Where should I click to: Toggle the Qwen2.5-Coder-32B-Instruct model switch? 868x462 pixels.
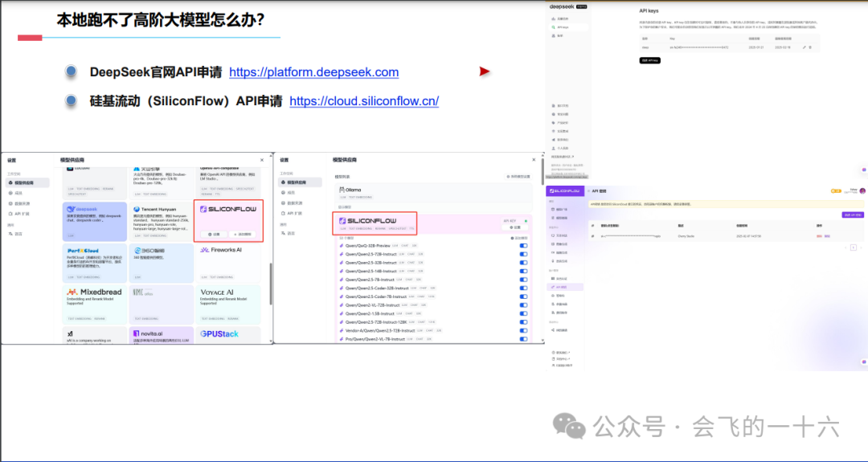click(523, 288)
